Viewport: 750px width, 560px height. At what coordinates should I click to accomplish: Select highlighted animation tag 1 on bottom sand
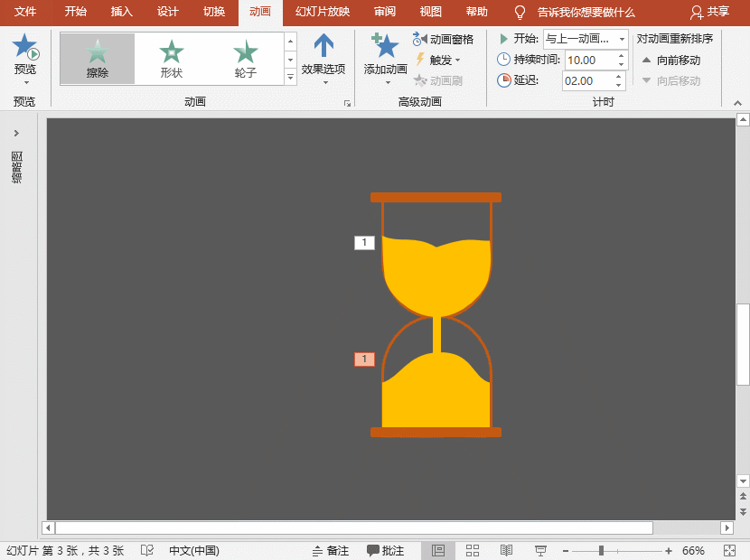[364, 359]
